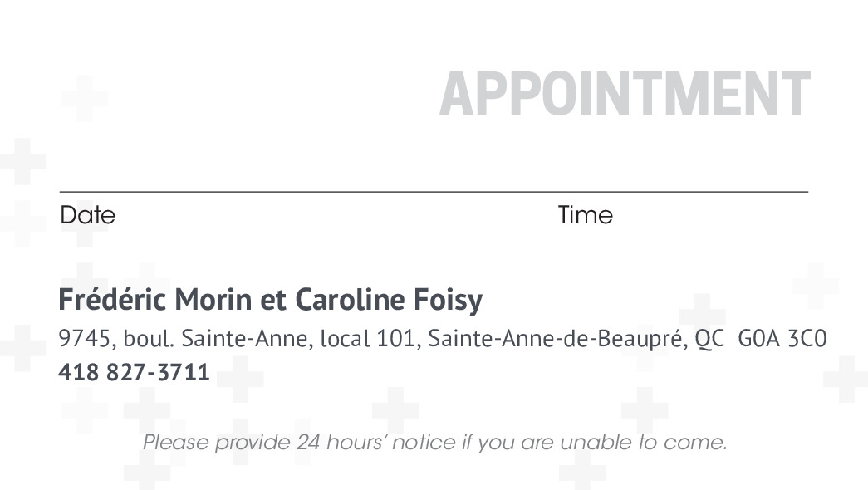Click the blank line above Time
868x490 pixels.
pyautogui.click(x=681, y=191)
